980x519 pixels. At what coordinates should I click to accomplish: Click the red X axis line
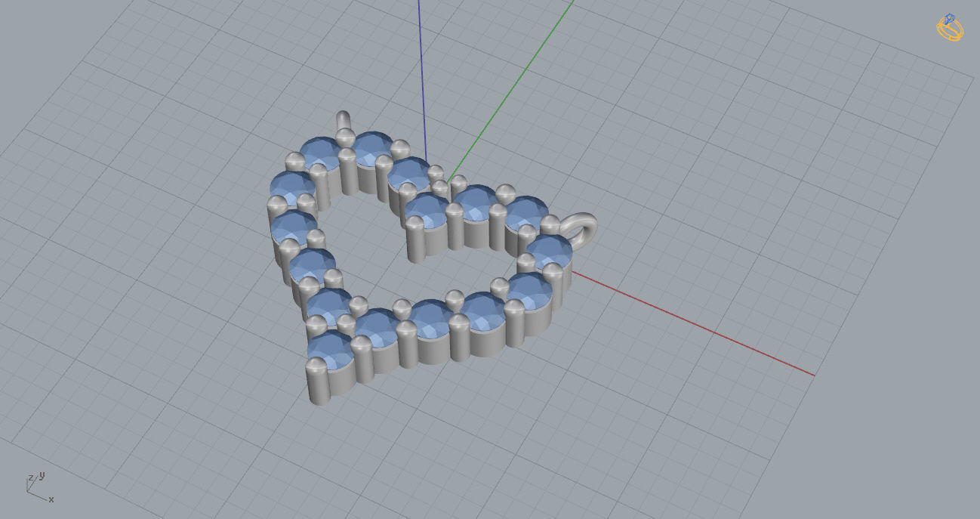[x=693, y=323]
